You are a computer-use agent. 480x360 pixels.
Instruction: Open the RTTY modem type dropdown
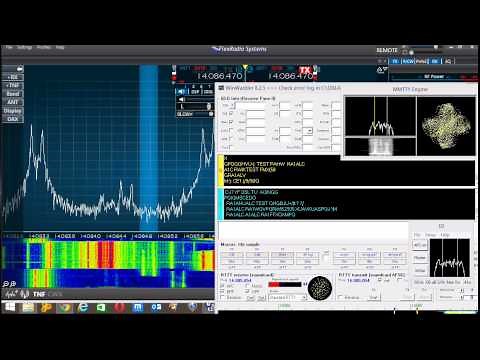coord(287,297)
